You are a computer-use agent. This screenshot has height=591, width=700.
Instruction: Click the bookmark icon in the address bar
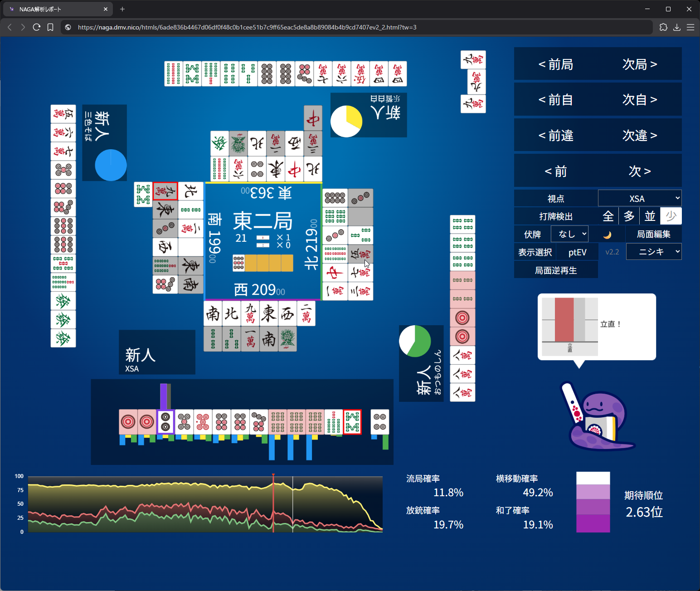(x=50, y=27)
